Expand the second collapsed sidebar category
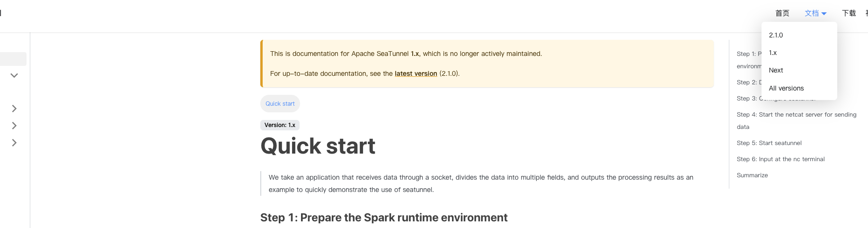 point(14,126)
